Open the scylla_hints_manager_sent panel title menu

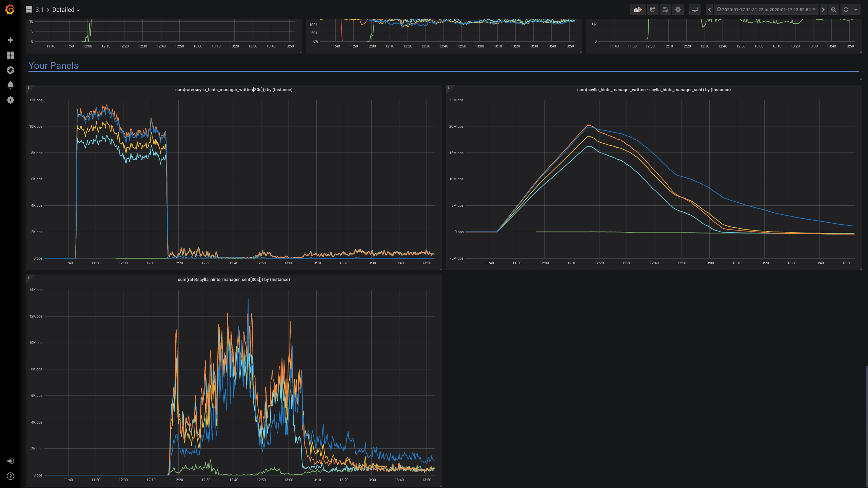tap(234, 280)
